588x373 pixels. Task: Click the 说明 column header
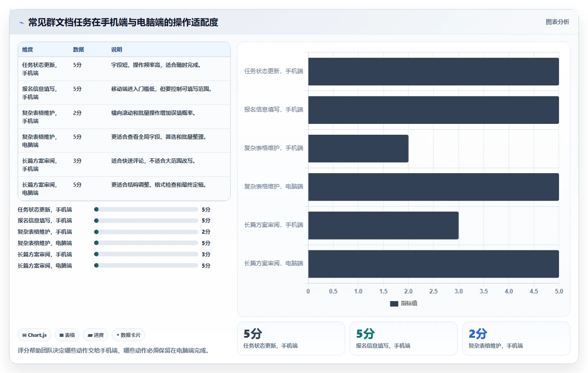(117, 50)
